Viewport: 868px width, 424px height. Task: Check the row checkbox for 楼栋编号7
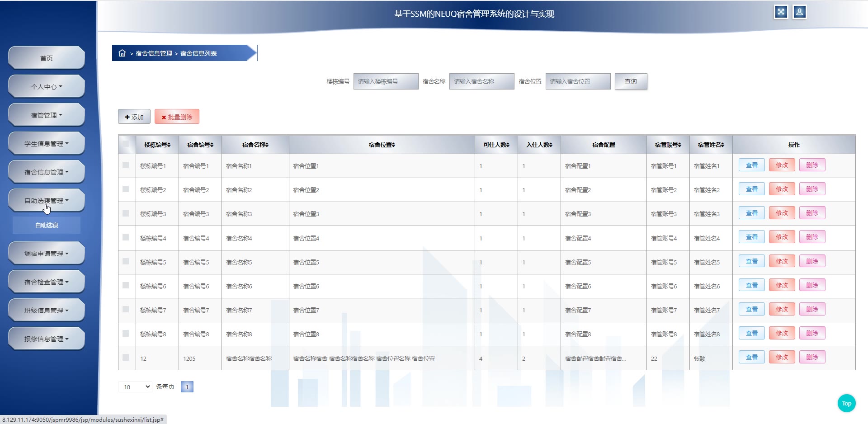coord(126,309)
